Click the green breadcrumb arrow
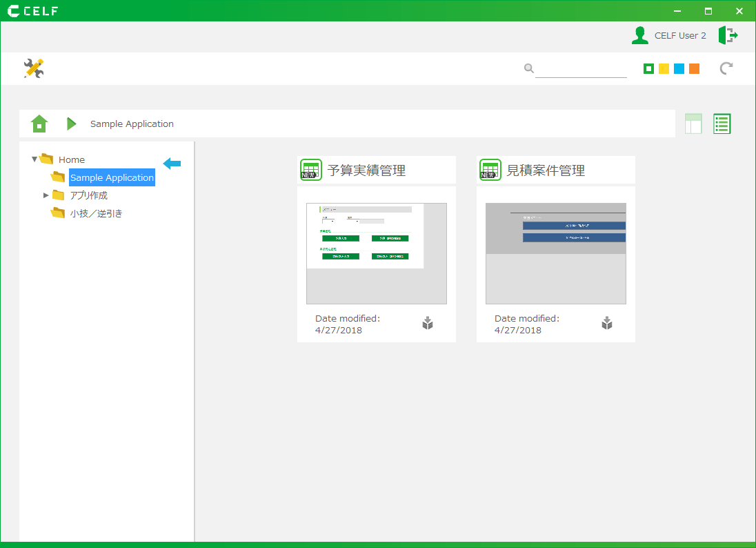This screenshot has width=756, height=548. 71,124
